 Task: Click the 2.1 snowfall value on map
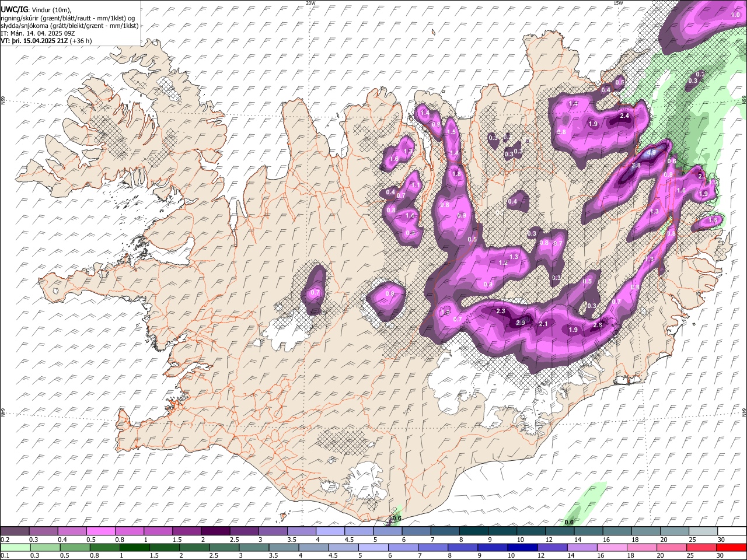(x=543, y=324)
